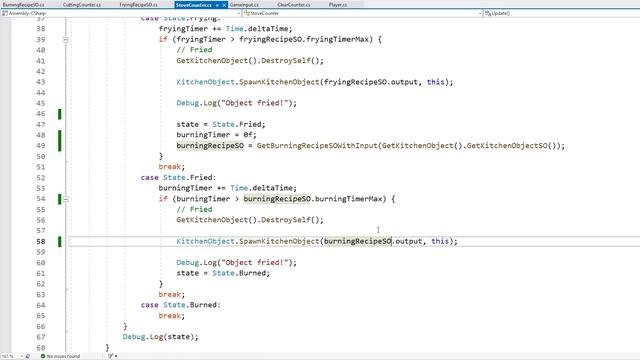
Task: Switch to the ClearCounter.cs tab
Action: click(x=293, y=4)
